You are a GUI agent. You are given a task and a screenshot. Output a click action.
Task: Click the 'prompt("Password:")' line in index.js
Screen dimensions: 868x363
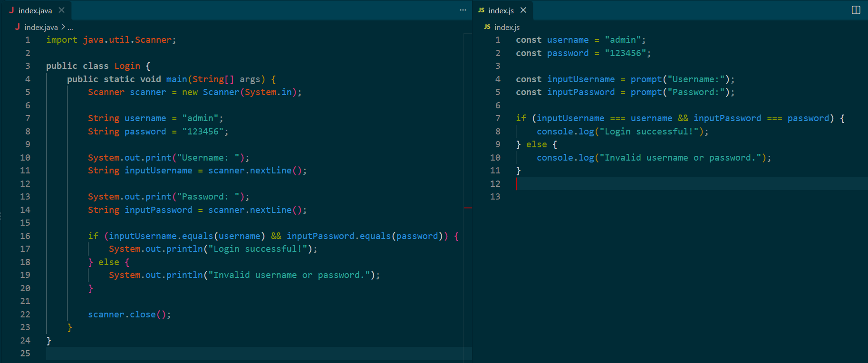pyautogui.click(x=625, y=92)
